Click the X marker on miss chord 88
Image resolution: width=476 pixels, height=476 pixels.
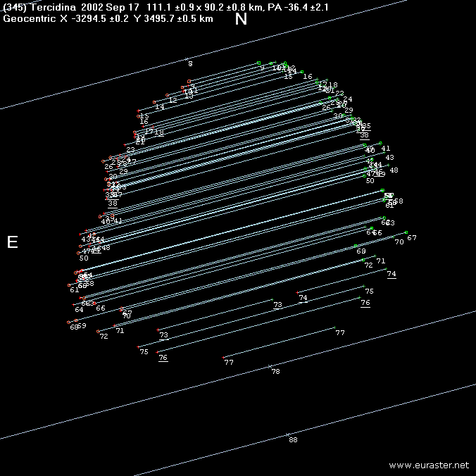287,434
